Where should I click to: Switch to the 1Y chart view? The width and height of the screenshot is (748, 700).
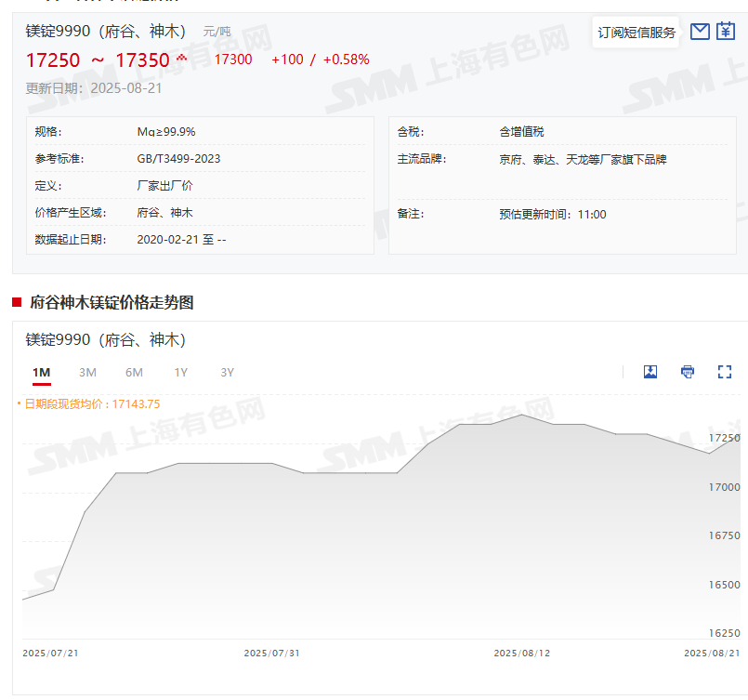[x=180, y=373]
